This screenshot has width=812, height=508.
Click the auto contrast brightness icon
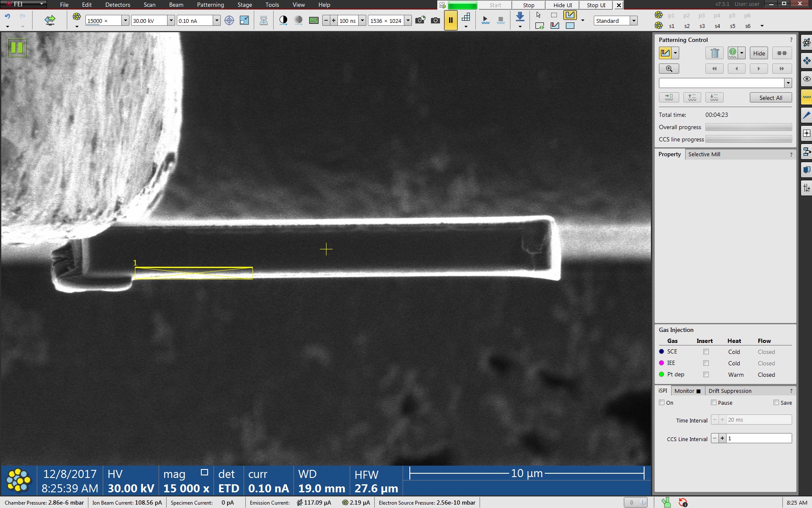click(x=283, y=20)
